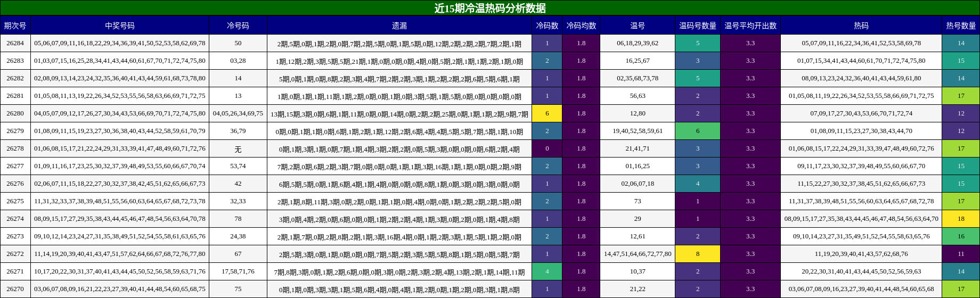This screenshot has width=980, height=298.
Task: Click the 遗漏 values in row 26280
Action: [x=399, y=113]
